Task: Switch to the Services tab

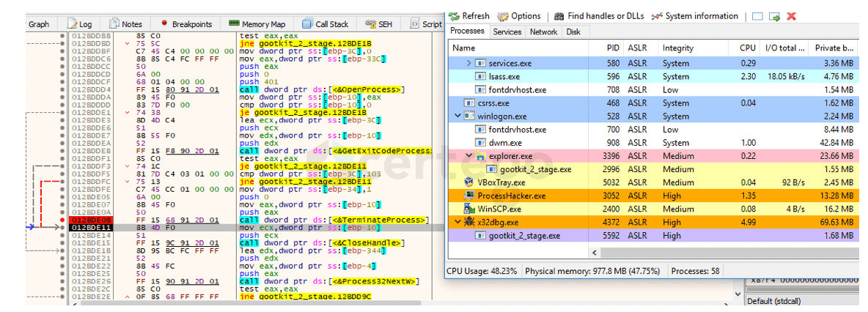Action: [x=507, y=31]
